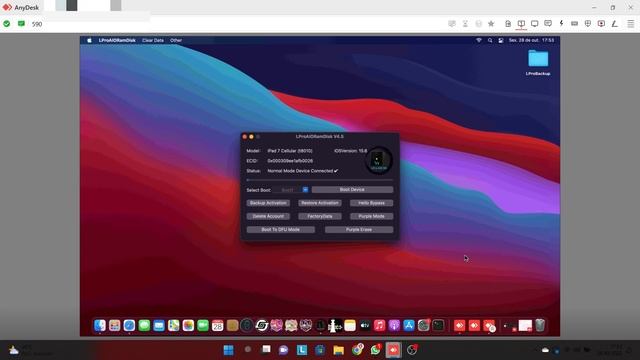640x360 pixels.
Task: Click the Backup Activation button
Action: (x=268, y=203)
